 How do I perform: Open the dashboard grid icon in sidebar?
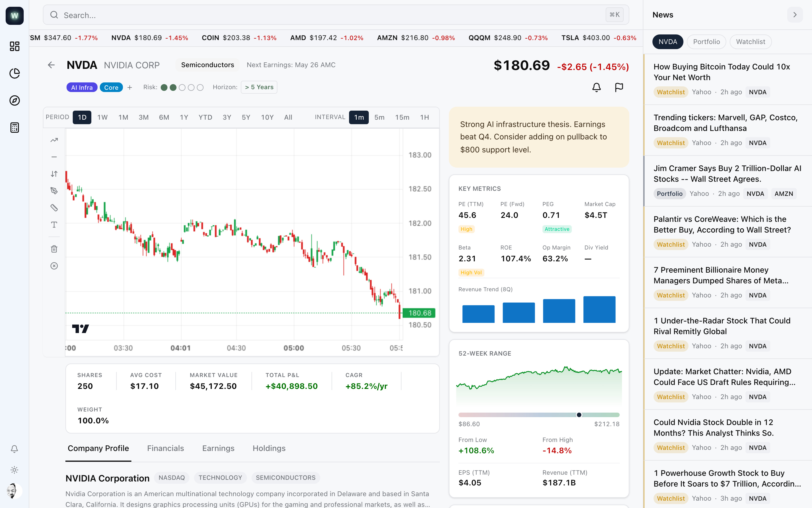(14, 46)
